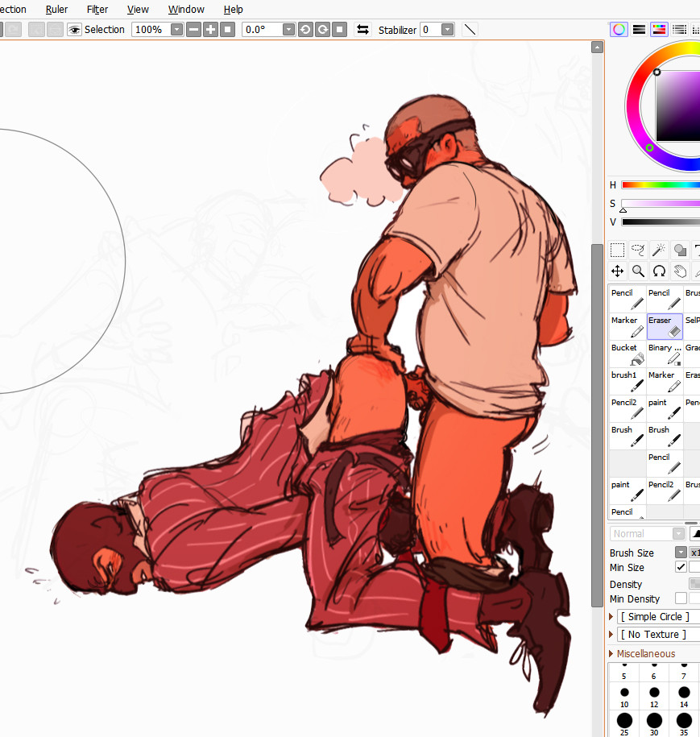Screen dimensions: 700x737
Task: Enable the Min Density checkbox
Action: click(681, 598)
